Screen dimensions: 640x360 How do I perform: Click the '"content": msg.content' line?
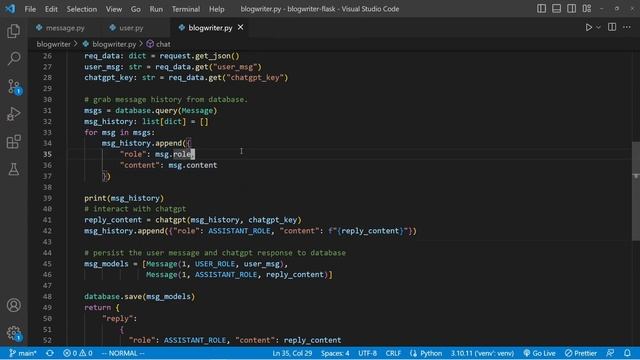(169, 165)
